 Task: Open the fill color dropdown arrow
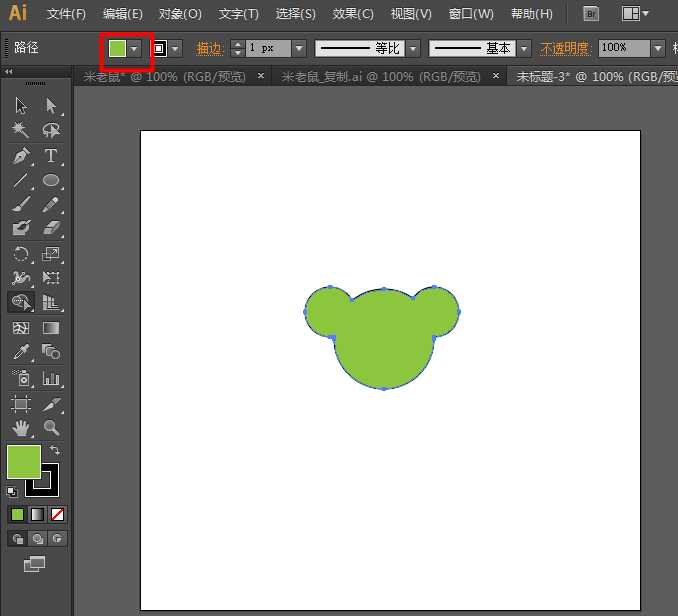pos(134,48)
